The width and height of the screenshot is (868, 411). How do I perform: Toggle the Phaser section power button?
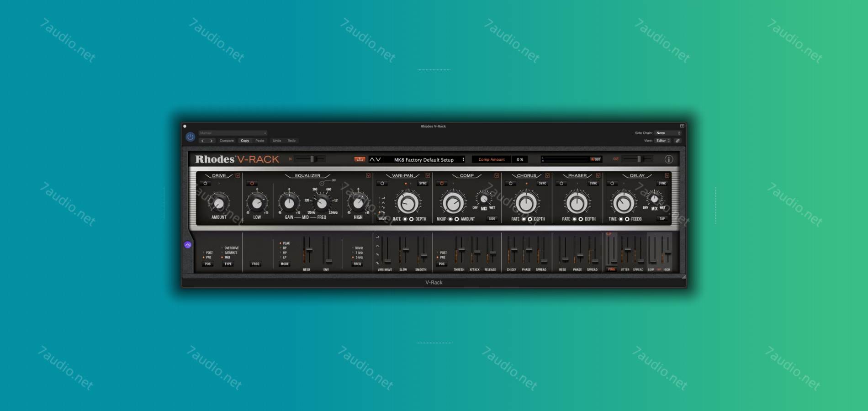[561, 184]
